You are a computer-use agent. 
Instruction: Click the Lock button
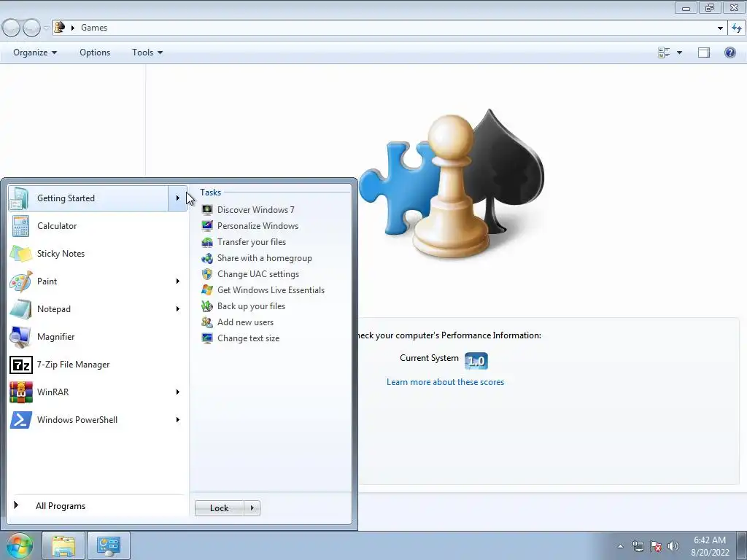click(219, 508)
